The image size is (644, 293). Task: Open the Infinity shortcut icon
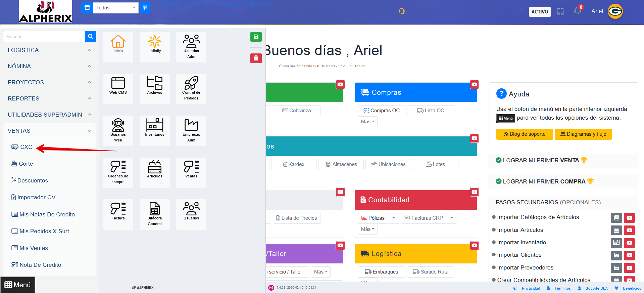pyautogui.click(x=155, y=44)
